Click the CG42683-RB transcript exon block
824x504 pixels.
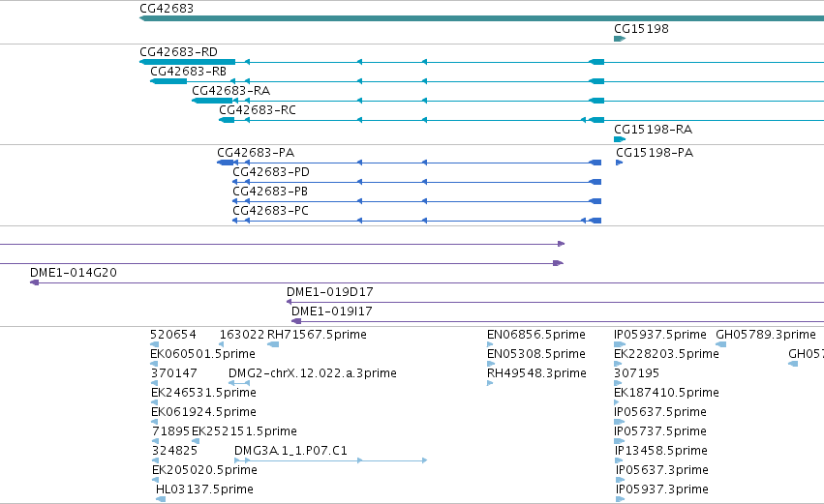coord(168,81)
